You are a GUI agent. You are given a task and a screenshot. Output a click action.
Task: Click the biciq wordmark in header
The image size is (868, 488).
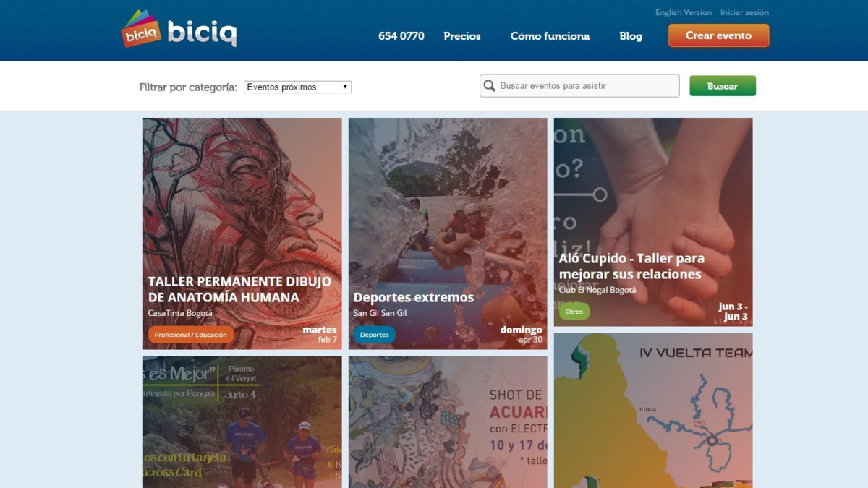tap(202, 33)
